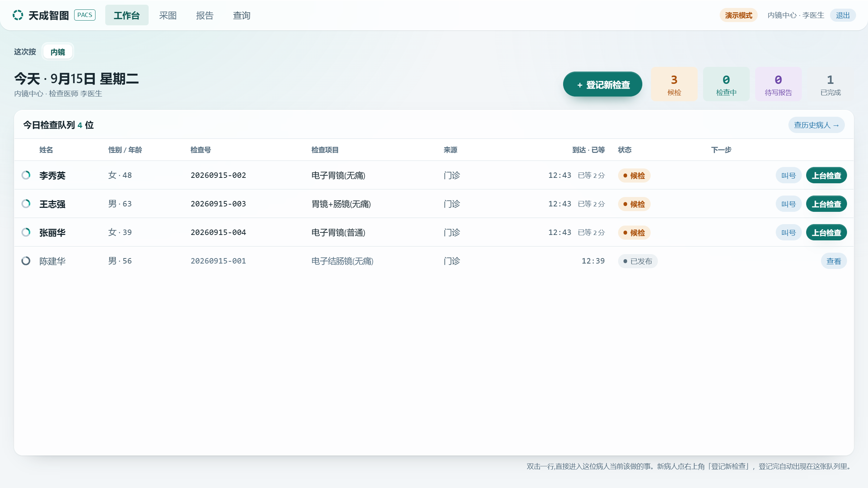Viewport: 868px width, 488px height.
Task: Click exam number 20260915-004
Action: tap(218, 232)
